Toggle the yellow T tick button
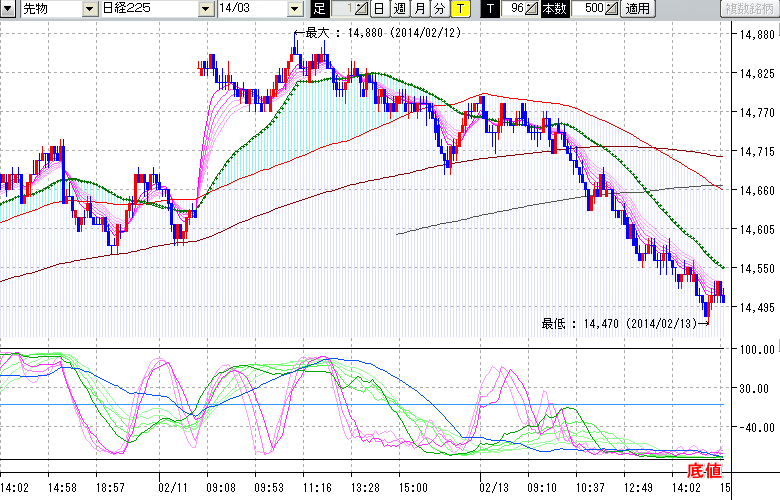The width and height of the screenshot is (780, 500). pyautogui.click(x=459, y=9)
